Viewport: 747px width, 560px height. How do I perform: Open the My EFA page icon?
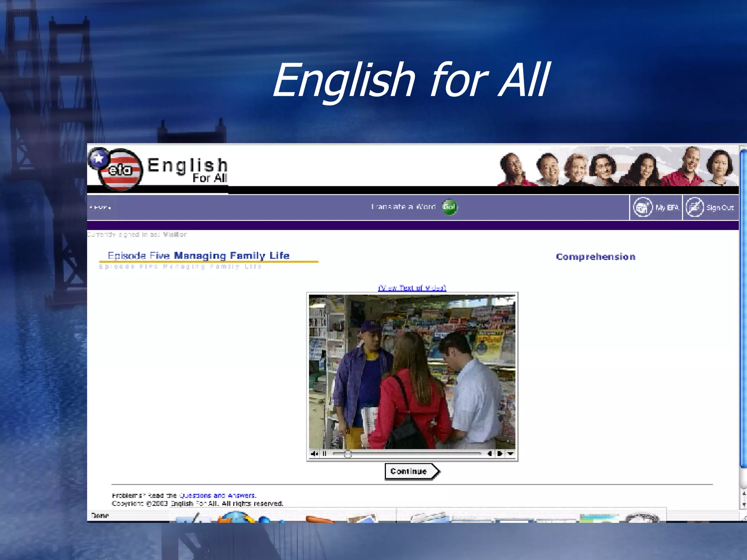pyautogui.click(x=643, y=207)
